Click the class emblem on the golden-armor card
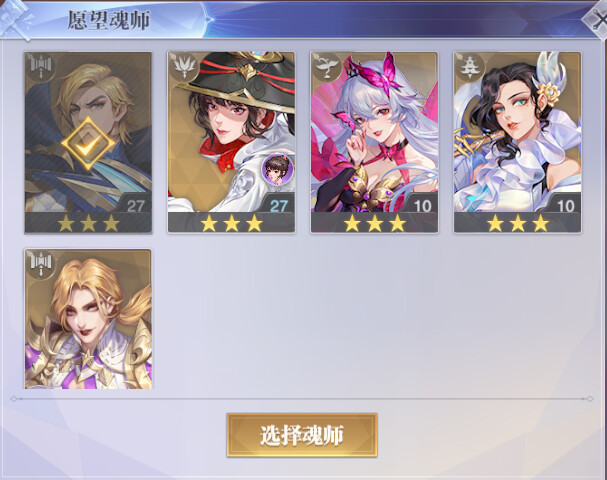Viewport: 607px width, 480px height. [x=40, y=264]
